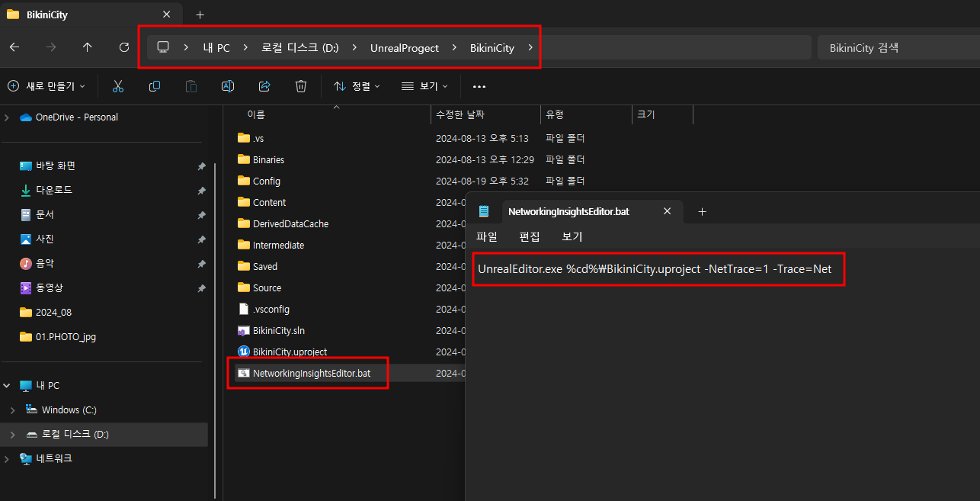
Task: Open 다운로드 in navigation pane
Action: (54, 190)
